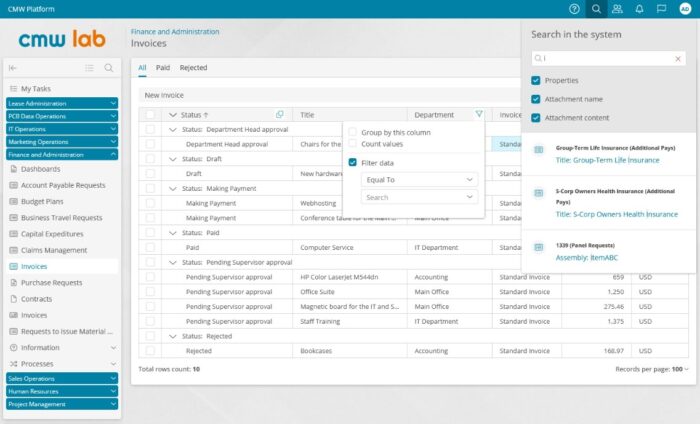Enable Group by this column checkbox

[352, 132]
